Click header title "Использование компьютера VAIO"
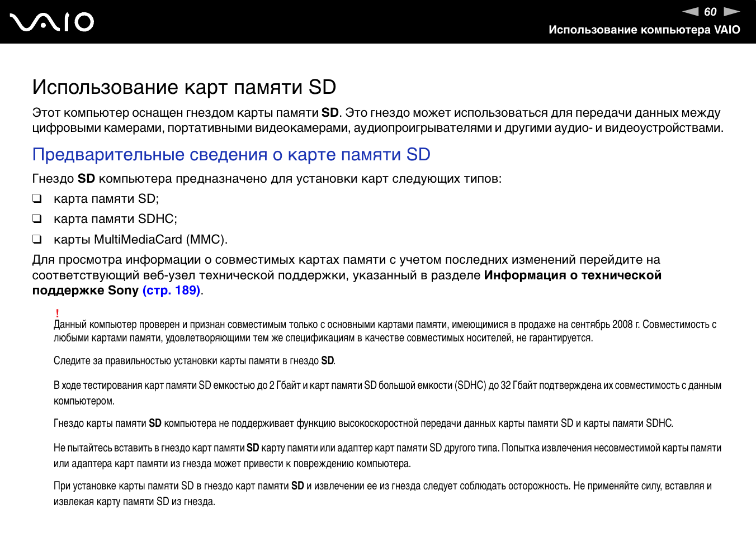756x533 pixels. pos(644,30)
